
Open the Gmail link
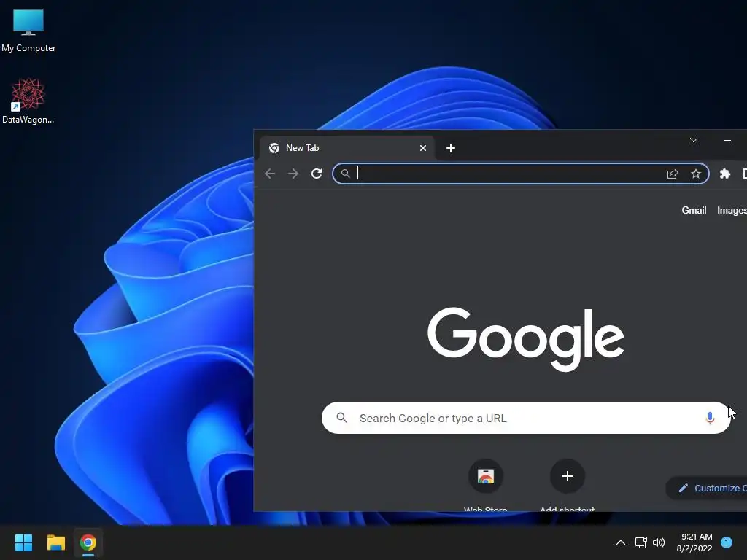pyautogui.click(x=694, y=210)
